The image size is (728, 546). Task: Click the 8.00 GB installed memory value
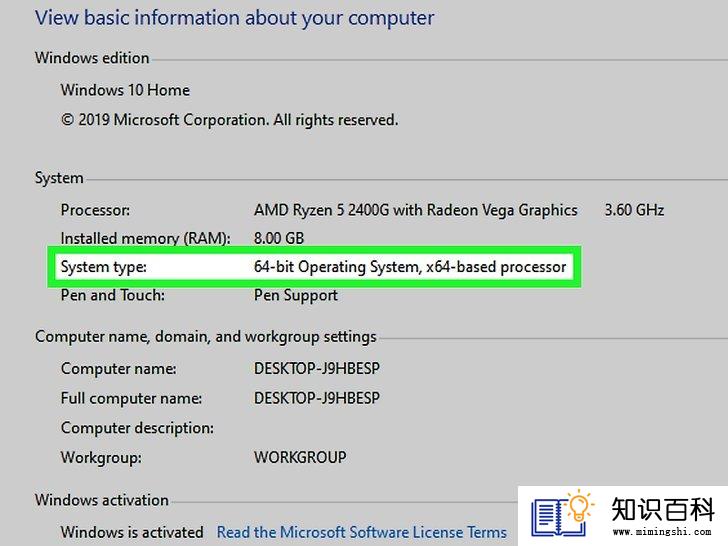click(279, 238)
